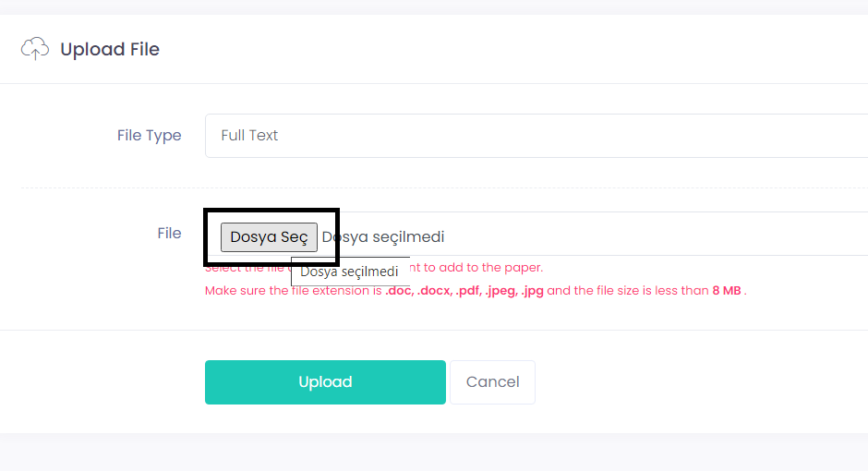Image resolution: width=868 pixels, height=471 pixels.
Task: Click the Full Text value in File Type
Action: pyautogui.click(x=249, y=136)
